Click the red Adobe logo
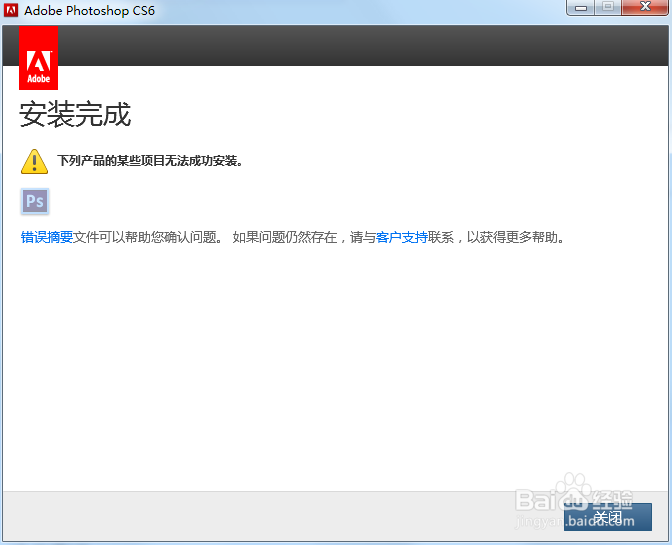672x545 pixels. coord(39,58)
